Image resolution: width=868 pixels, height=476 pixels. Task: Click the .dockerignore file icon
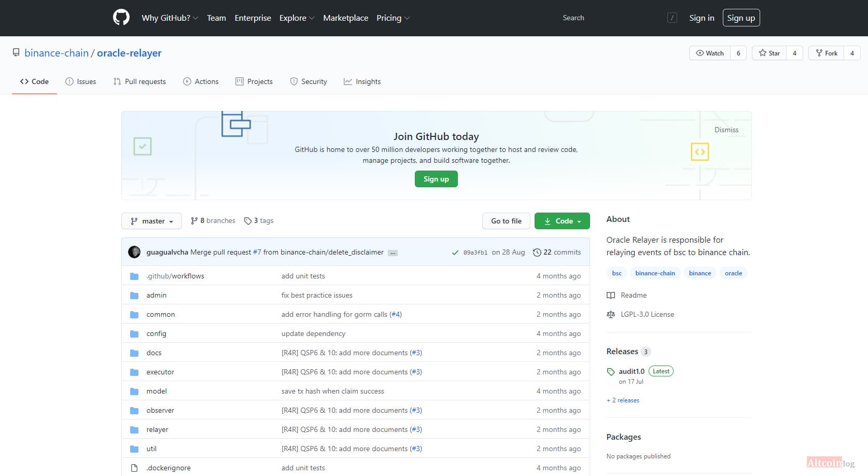pyautogui.click(x=134, y=468)
